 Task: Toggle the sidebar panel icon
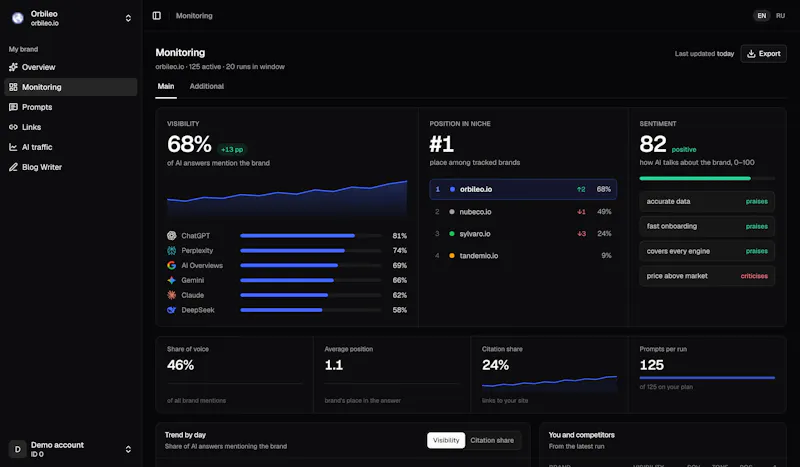(157, 16)
